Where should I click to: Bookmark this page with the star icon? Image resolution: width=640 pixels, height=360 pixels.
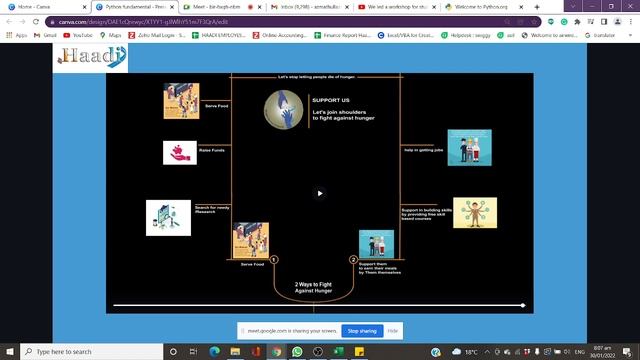(534, 22)
